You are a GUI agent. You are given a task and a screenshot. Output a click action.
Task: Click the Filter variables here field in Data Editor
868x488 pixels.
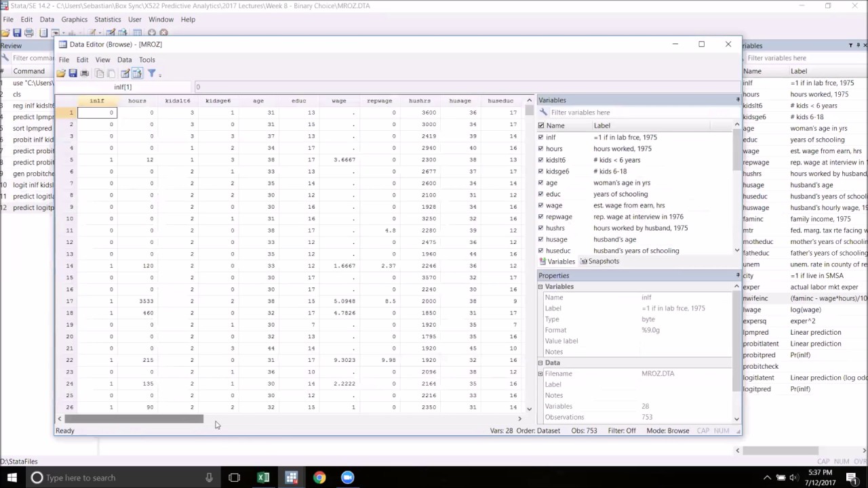coord(644,113)
